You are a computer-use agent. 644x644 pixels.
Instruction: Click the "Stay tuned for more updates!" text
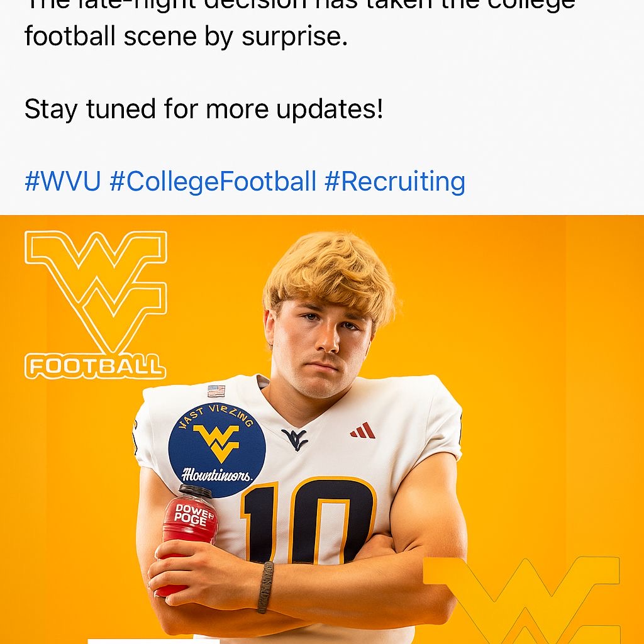203,109
